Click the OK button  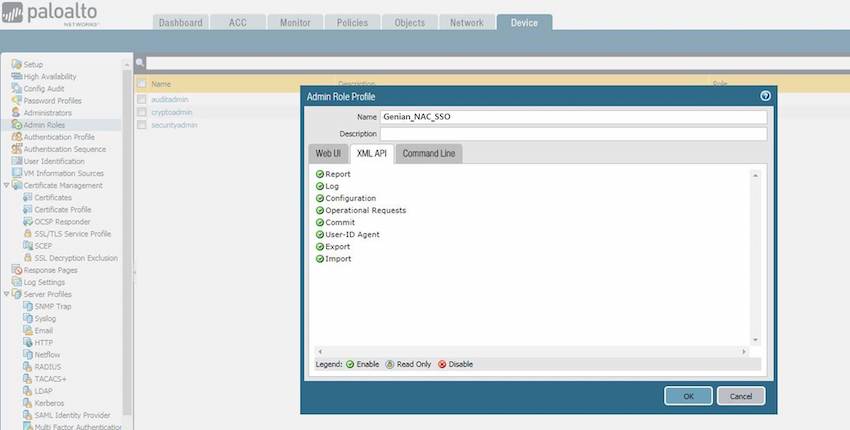[688, 396]
